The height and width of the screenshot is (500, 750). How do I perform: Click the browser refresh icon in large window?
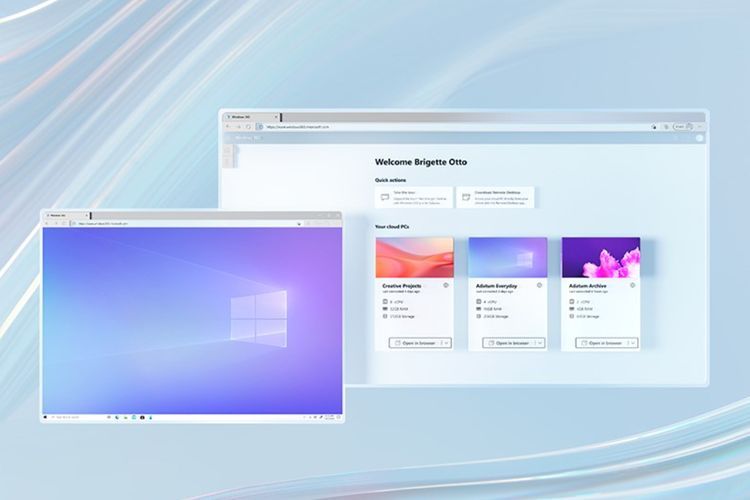click(249, 127)
